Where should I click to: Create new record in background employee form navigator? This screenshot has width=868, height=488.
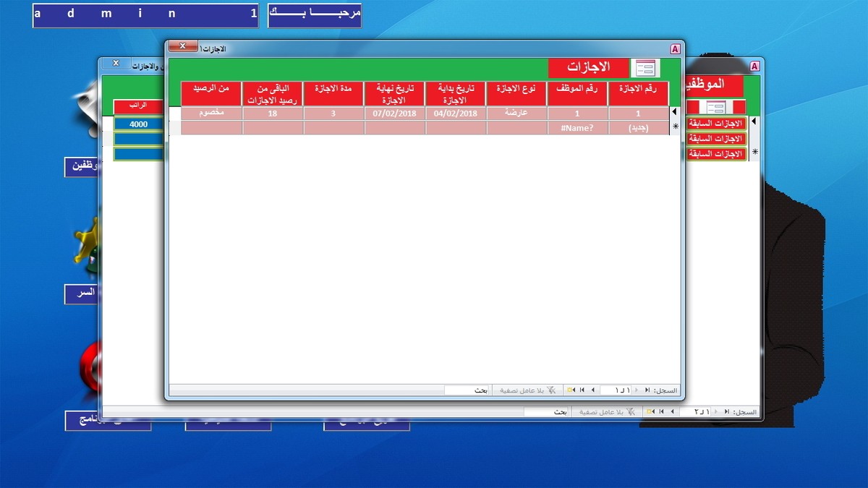(651, 412)
